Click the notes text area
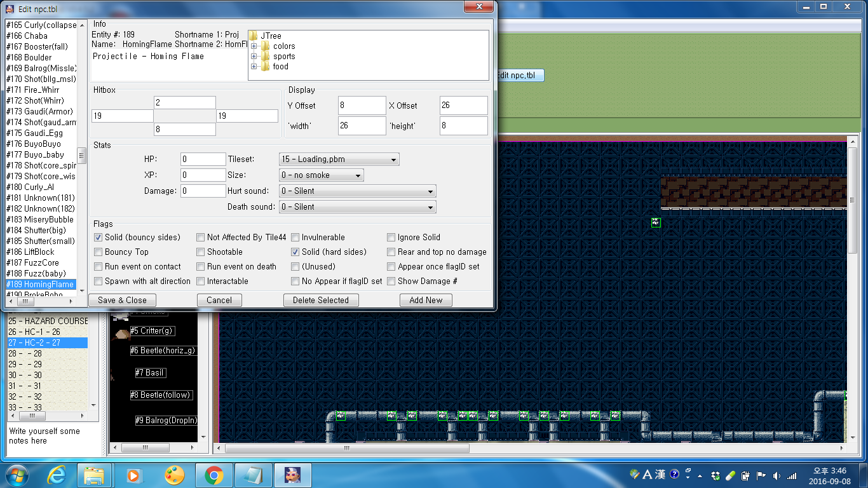868x488 pixels. (53, 440)
